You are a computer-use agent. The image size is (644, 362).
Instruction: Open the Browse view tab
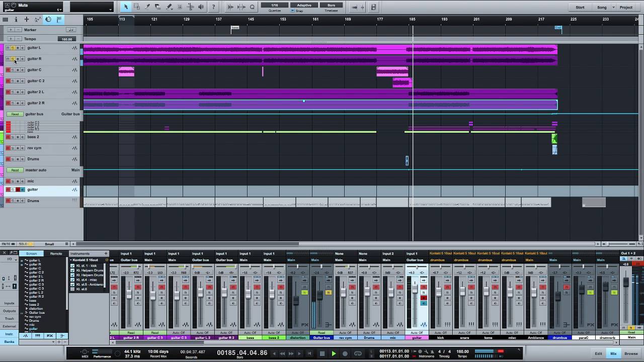tap(631, 353)
